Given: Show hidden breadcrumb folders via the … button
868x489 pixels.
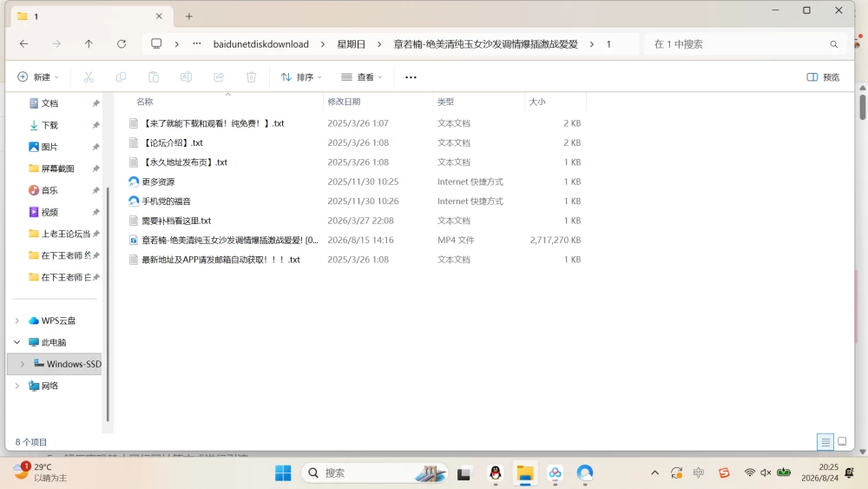Looking at the screenshot, I should (x=196, y=43).
